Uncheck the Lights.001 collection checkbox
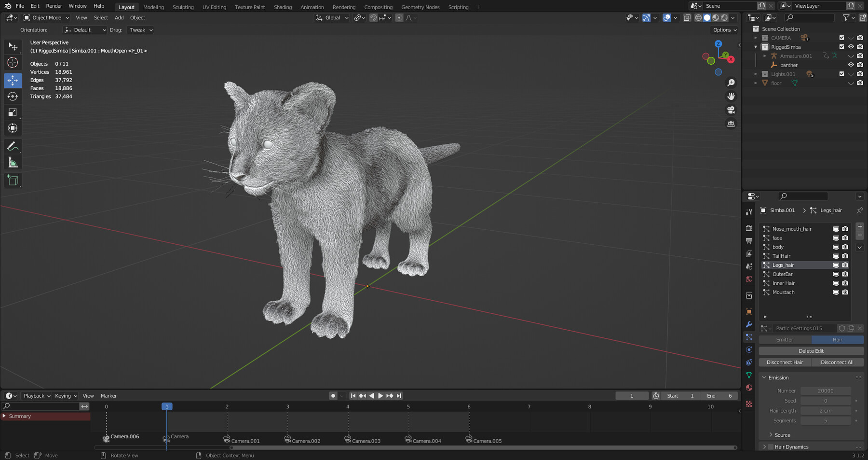The height and width of the screenshot is (460, 868). click(x=842, y=74)
